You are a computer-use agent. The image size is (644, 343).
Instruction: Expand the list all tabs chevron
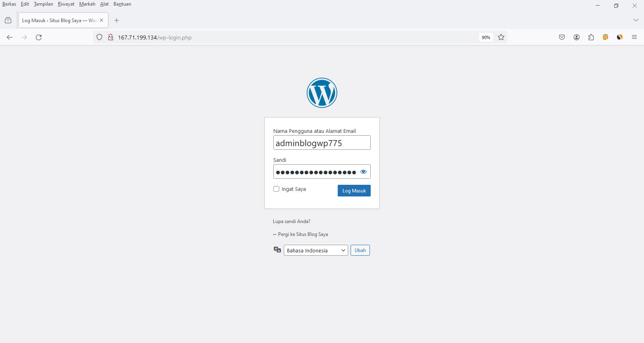click(x=636, y=20)
